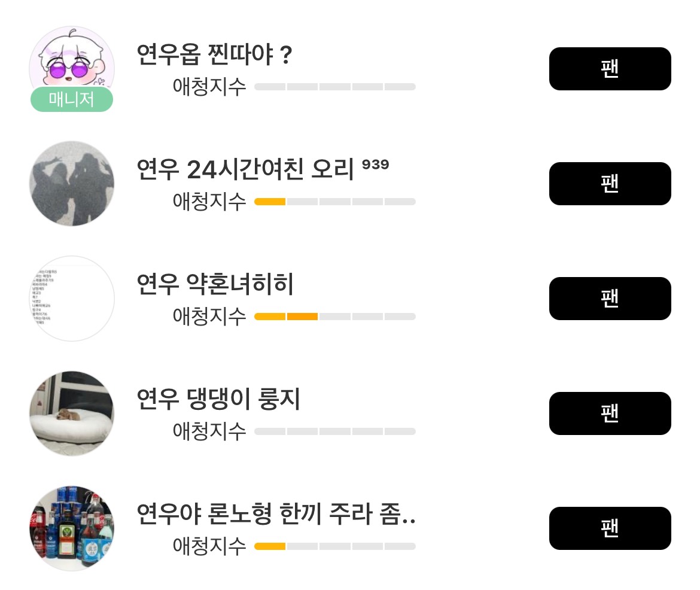This screenshot has width=700, height=590.
Task: Click 애청지수 bar of 연우 약혼녀히히
Action: tap(334, 317)
